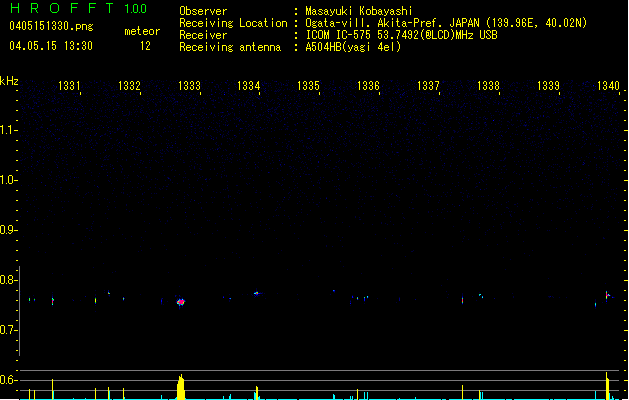Click time axis marker 1337
The width and height of the screenshot is (629, 400).
(428, 86)
